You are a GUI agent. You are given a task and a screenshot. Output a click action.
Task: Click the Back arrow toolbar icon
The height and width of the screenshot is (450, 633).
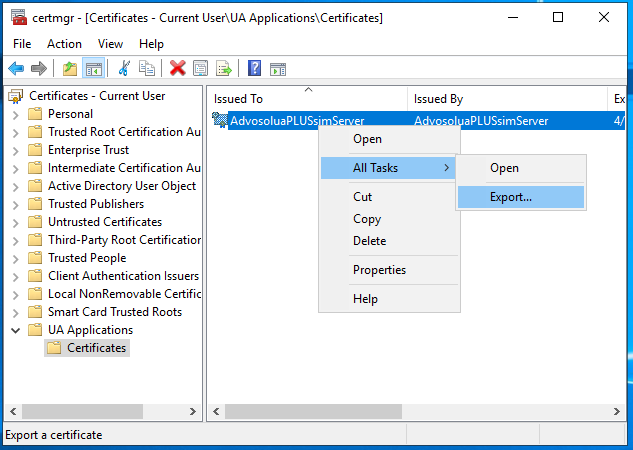pos(16,68)
